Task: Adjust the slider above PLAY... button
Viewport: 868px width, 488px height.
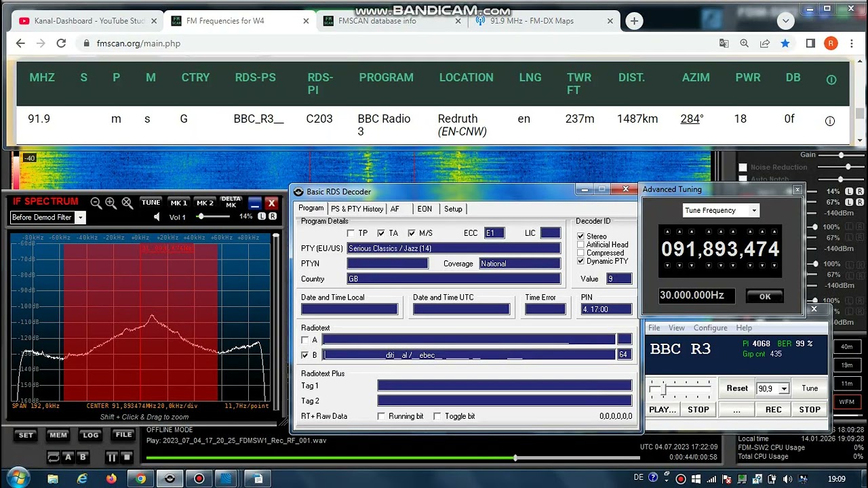Action: [680, 388]
